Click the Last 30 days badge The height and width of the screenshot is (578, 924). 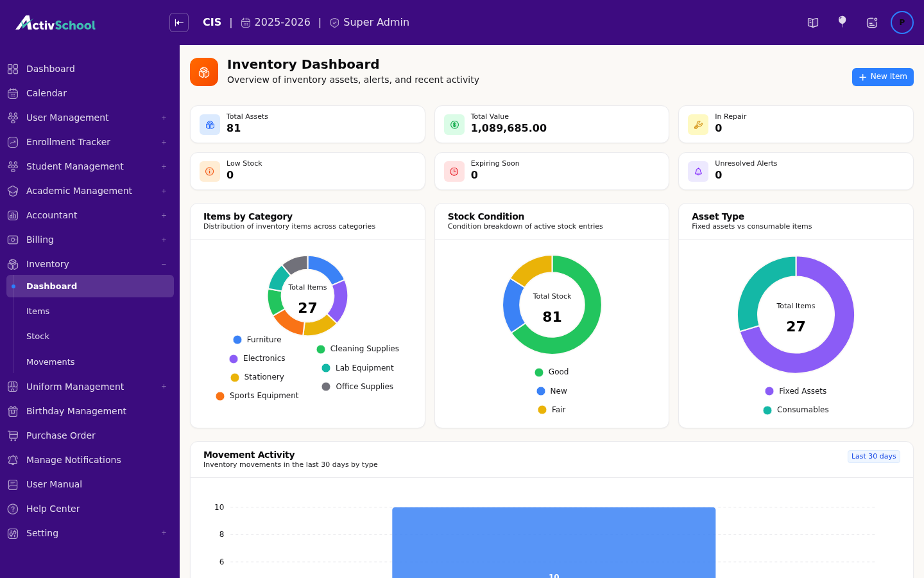pyautogui.click(x=874, y=457)
